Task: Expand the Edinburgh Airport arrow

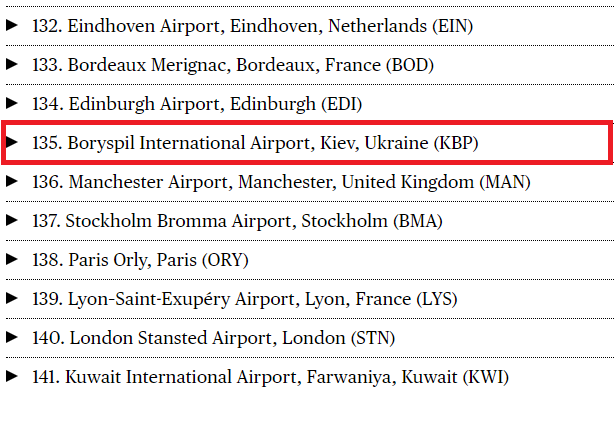Action: (11, 103)
